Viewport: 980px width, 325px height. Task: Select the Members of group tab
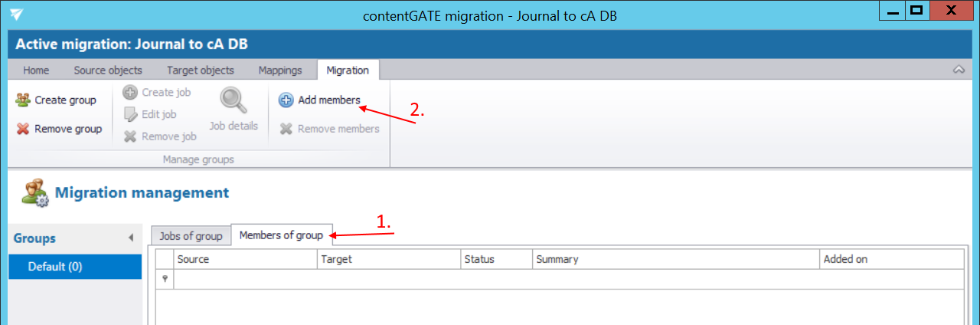point(281,235)
